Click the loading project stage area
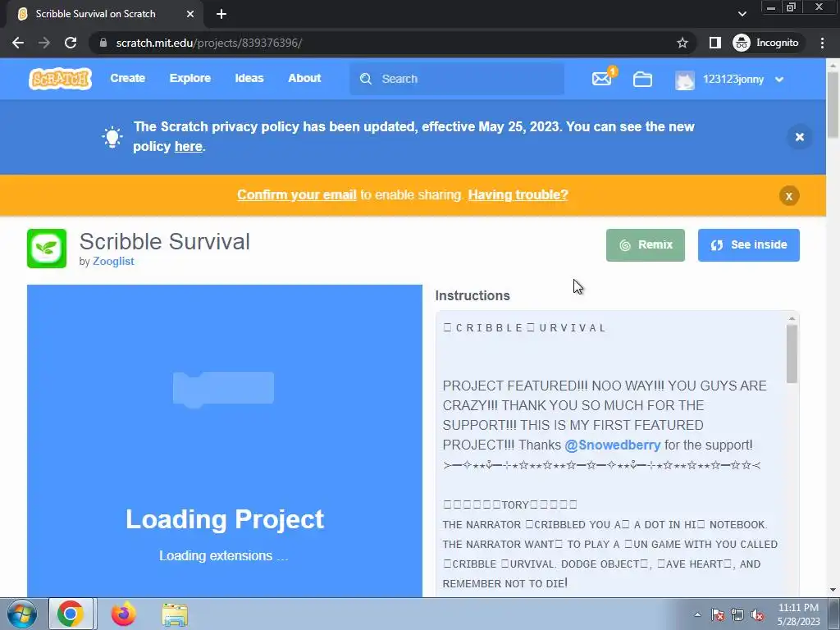Image resolution: width=840 pixels, height=630 pixels. point(225,441)
